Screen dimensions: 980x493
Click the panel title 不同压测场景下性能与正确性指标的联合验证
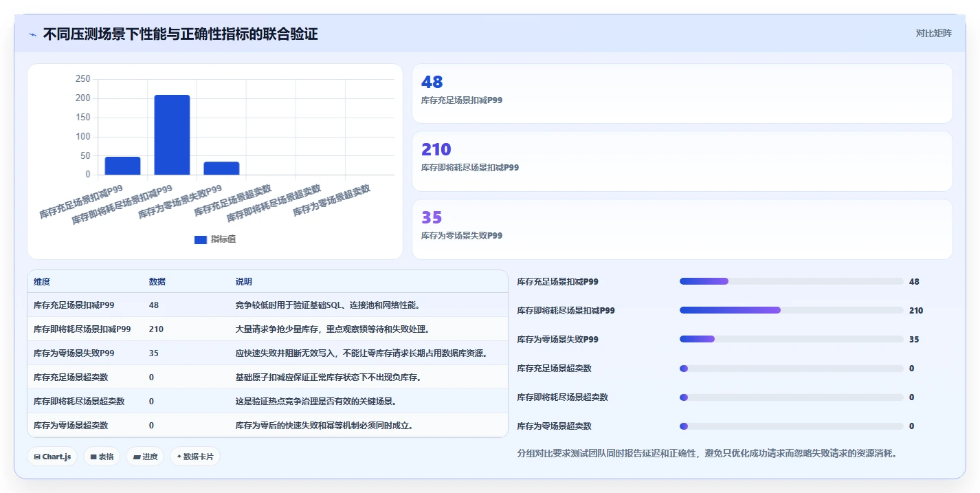click(180, 34)
